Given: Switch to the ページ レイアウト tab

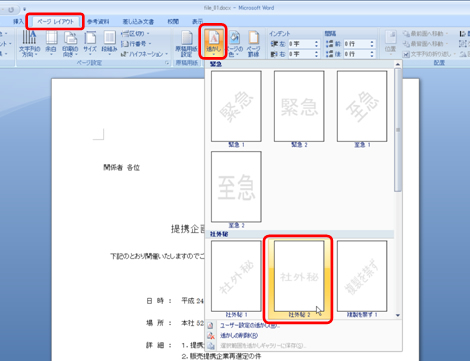Looking at the screenshot, I should tap(55, 21).
